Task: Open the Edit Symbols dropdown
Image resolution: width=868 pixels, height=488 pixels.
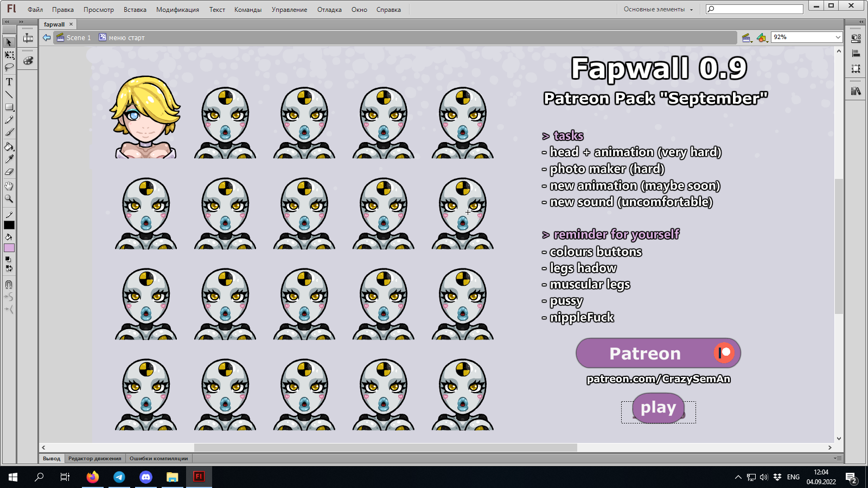Action: [762, 37]
